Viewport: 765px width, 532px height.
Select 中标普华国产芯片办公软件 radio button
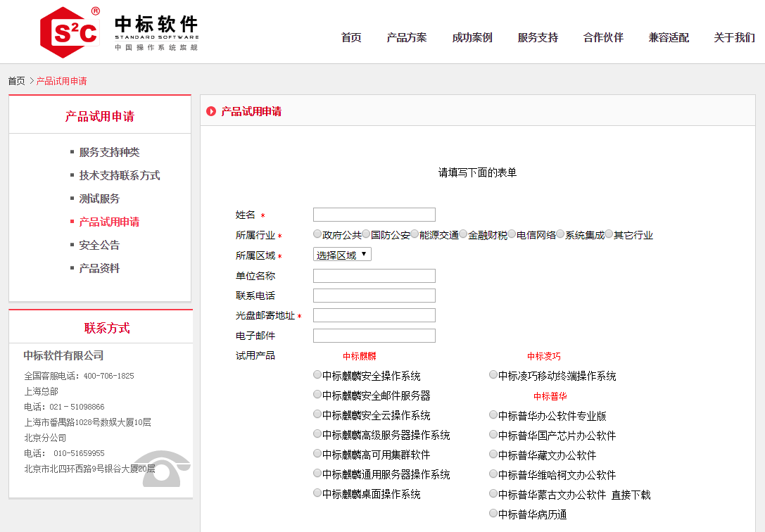coord(493,434)
